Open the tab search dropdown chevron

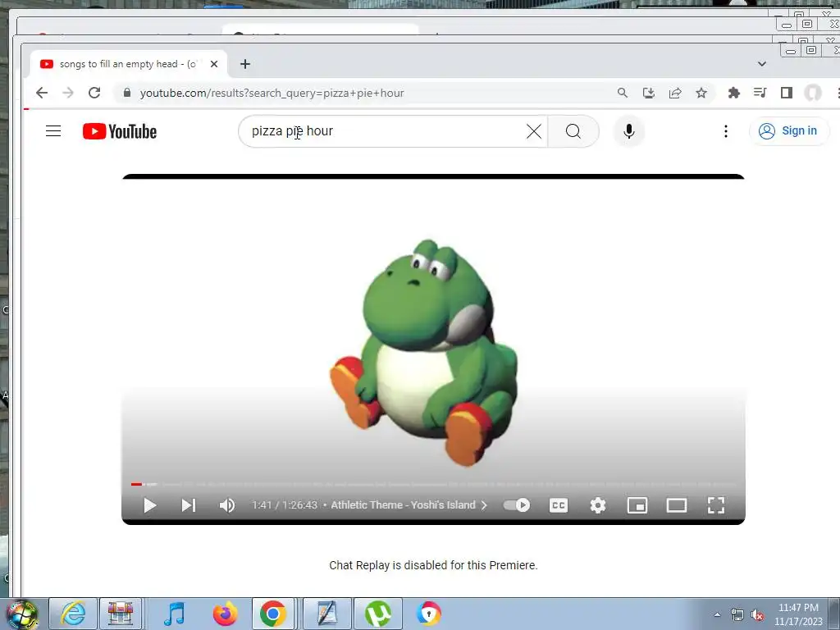[762, 64]
